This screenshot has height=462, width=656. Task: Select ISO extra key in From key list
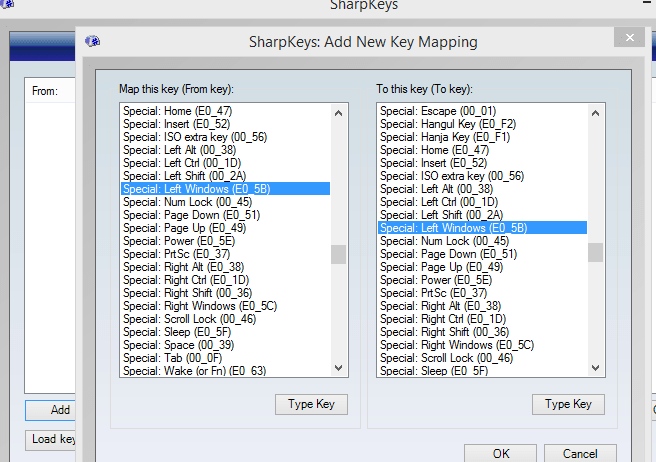225,137
